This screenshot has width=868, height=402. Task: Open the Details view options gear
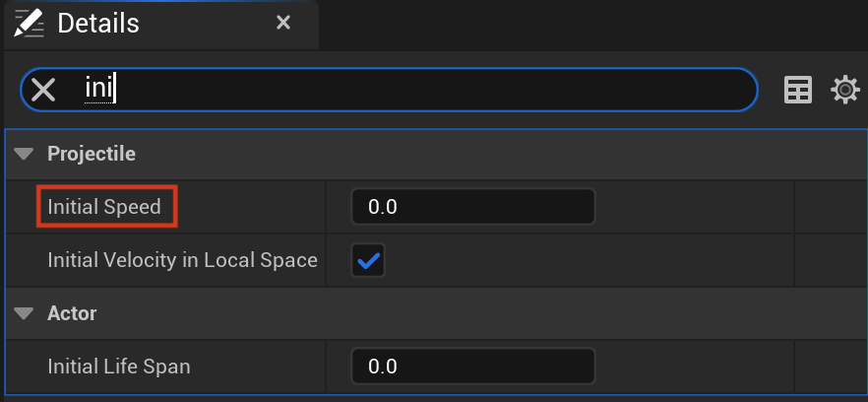point(845,90)
